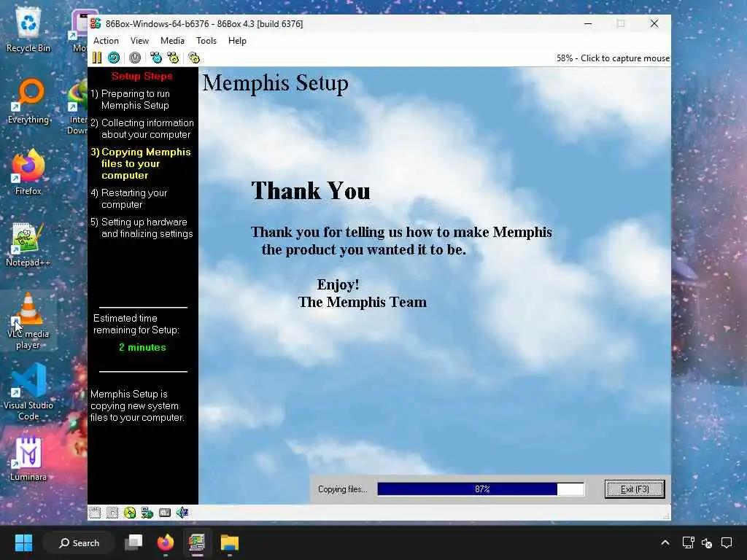Select the Visual Studio Code desktop shortcut
Viewport: 747px width, 560px height.
click(x=28, y=392)
